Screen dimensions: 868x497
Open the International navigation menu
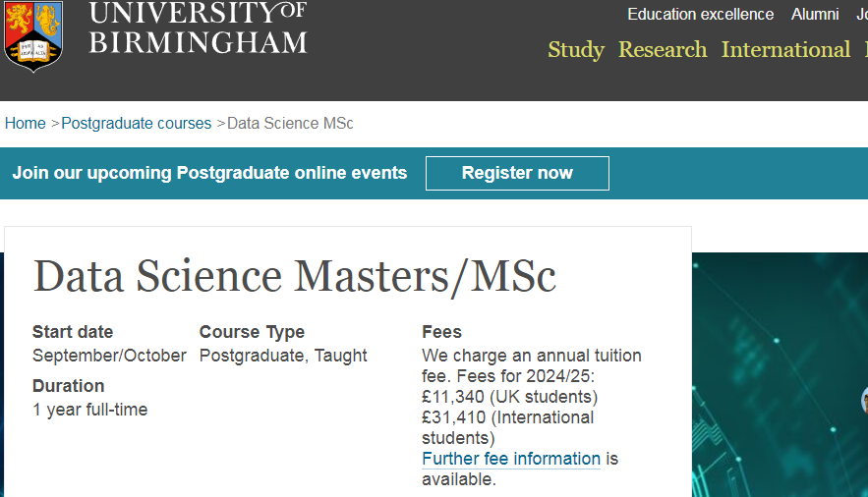point(785,49)
